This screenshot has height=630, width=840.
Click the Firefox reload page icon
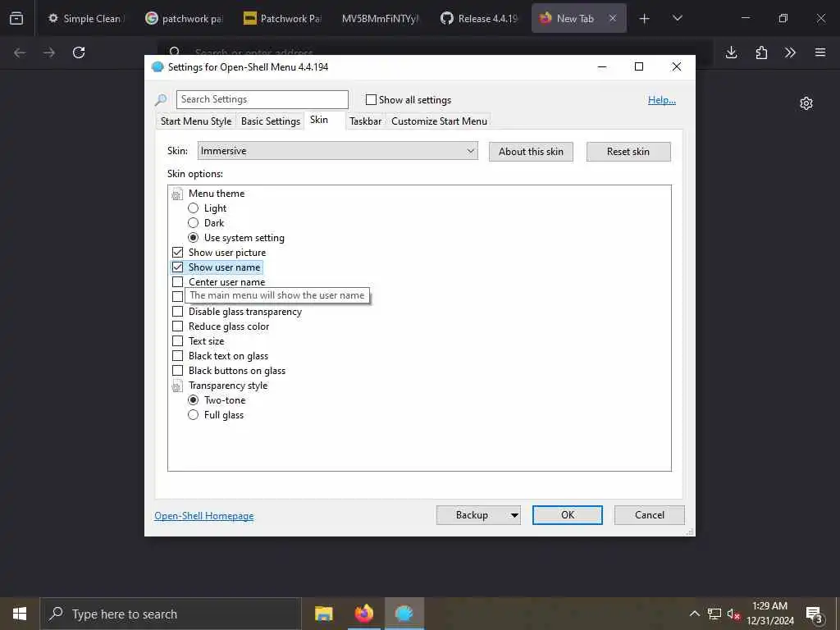click(79, 52)
